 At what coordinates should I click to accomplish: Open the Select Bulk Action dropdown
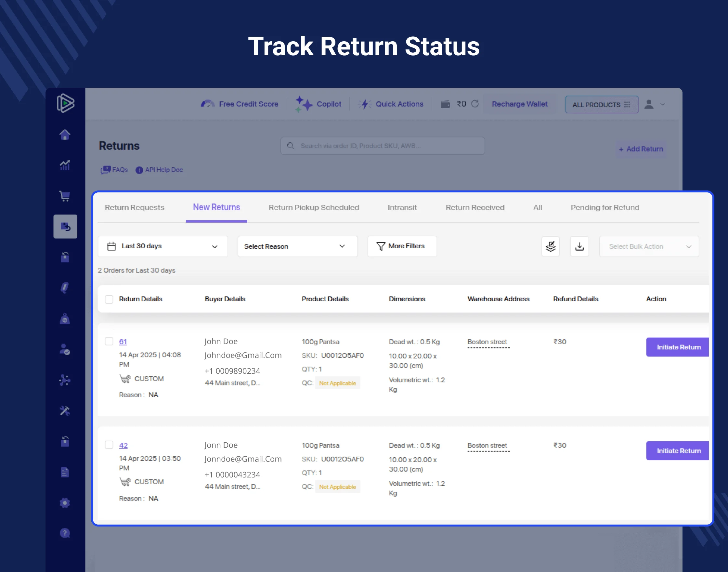click(x=649, y=246)
